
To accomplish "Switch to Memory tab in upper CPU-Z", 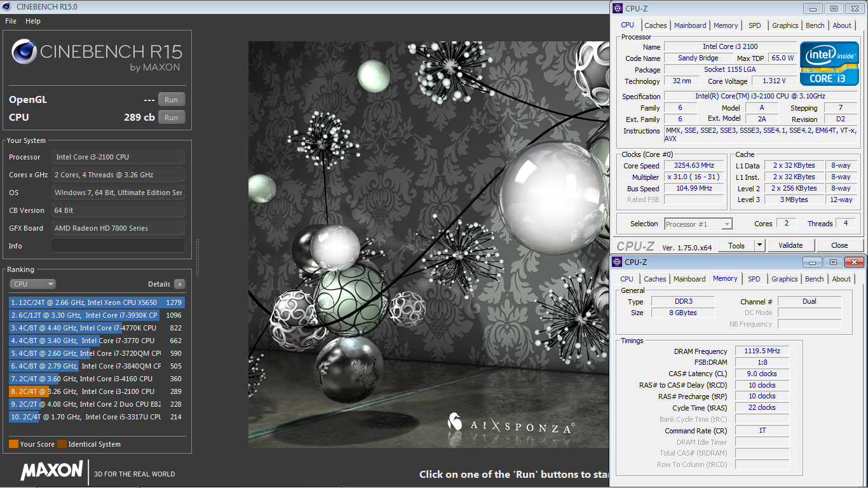I will (x=726, y=25).
